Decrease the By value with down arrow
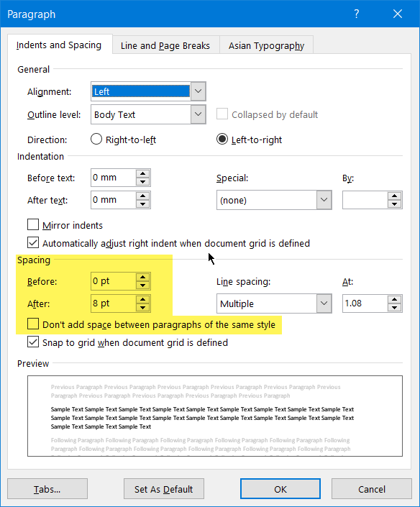 [394, 204]
